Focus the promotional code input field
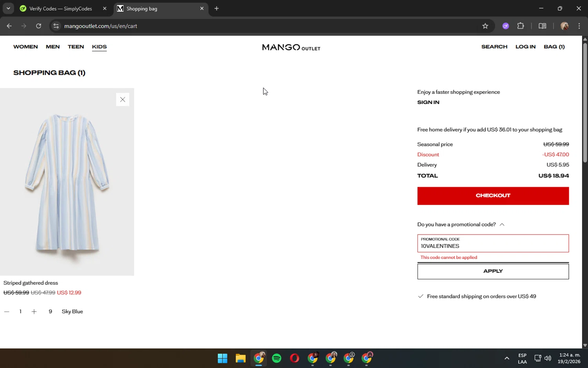588x368 pixels. point(493,243)
